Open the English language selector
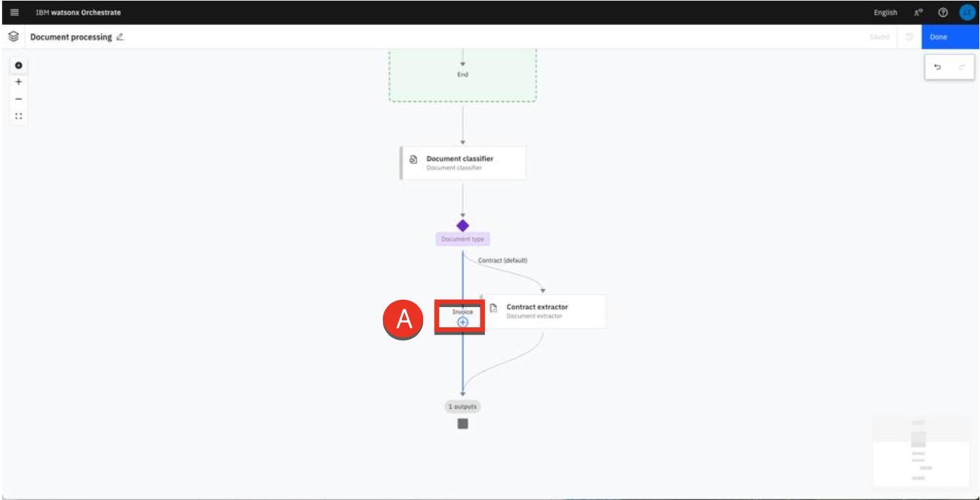This screenshot has width=980, height=500. coord(885,12)
